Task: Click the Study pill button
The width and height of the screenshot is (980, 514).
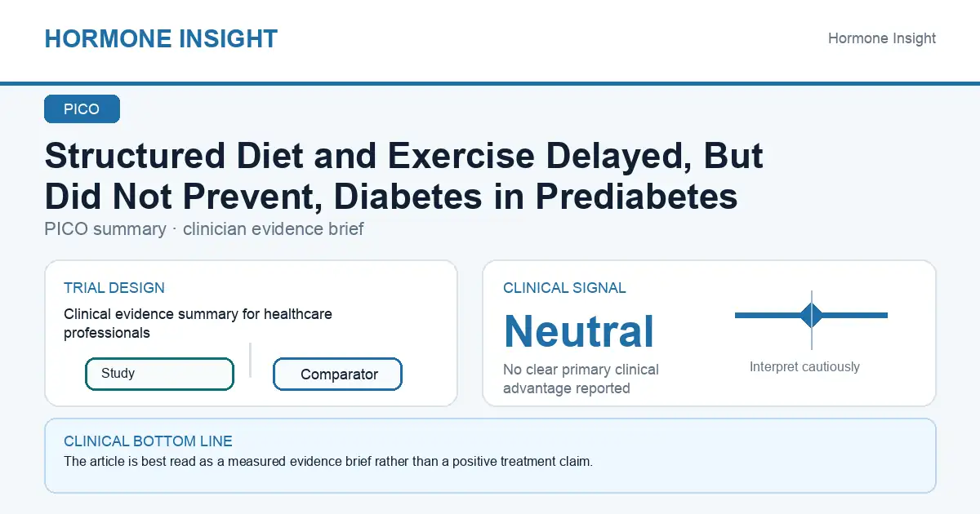Action: tap(159, 374)
